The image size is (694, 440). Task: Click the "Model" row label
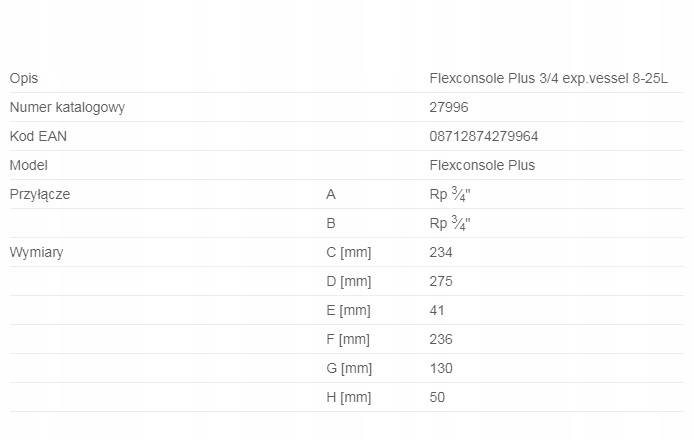pyautogui.click(x=28, y=165)
